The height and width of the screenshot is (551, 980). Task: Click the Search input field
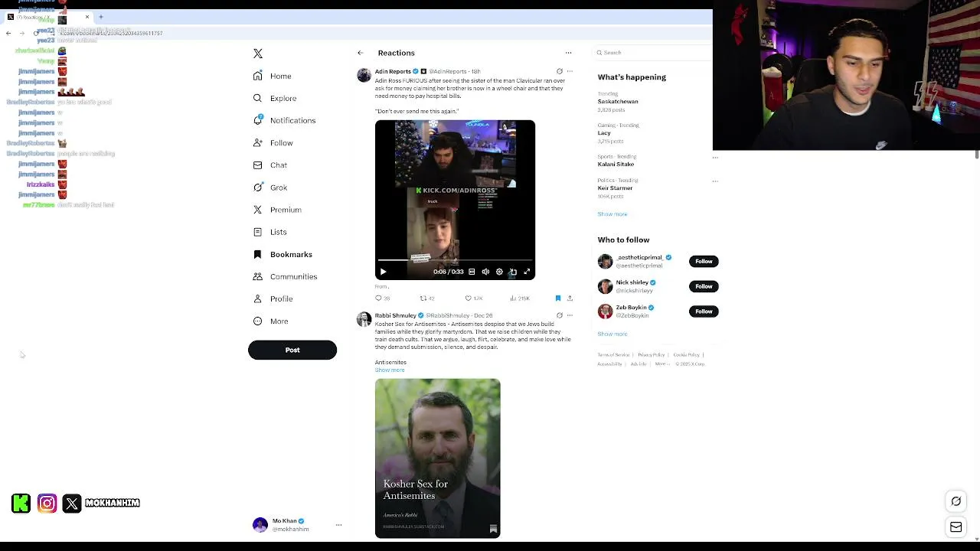[x=655, y=53]
